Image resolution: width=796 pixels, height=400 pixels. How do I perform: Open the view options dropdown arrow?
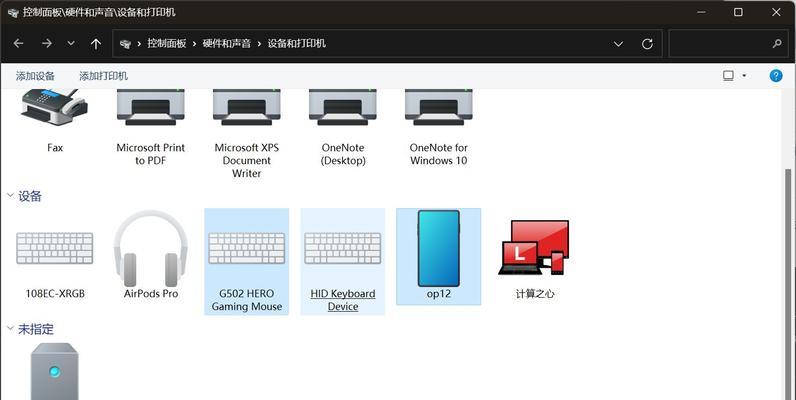click(744, 76)
